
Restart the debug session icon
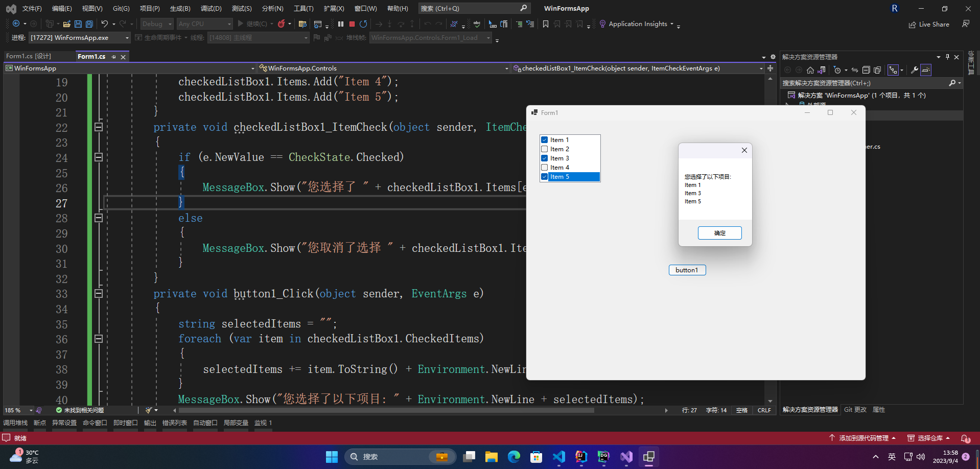point(363,24)
